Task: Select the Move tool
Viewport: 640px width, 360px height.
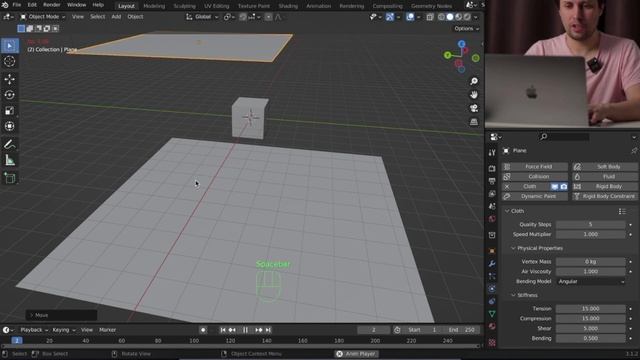Action: coord(10,79)
